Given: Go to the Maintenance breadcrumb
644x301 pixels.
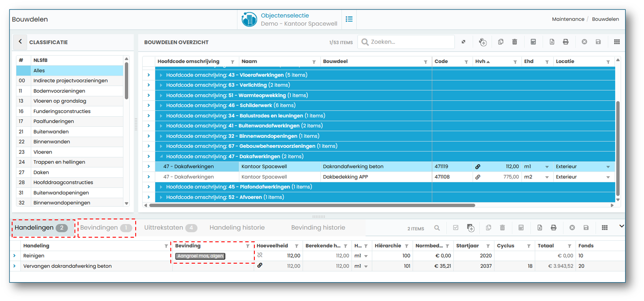Looking at the screenshot, I should (x=568, y=19).
